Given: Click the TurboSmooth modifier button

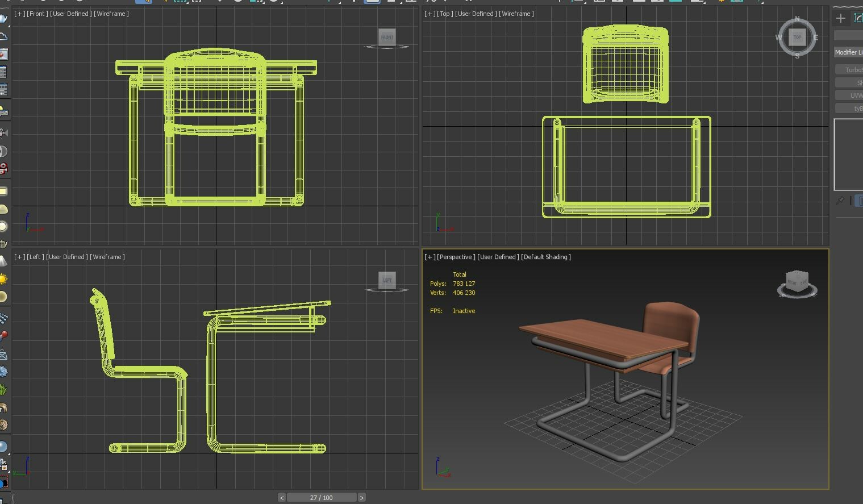Looking at the screenshot, I should tap(850, 70).
